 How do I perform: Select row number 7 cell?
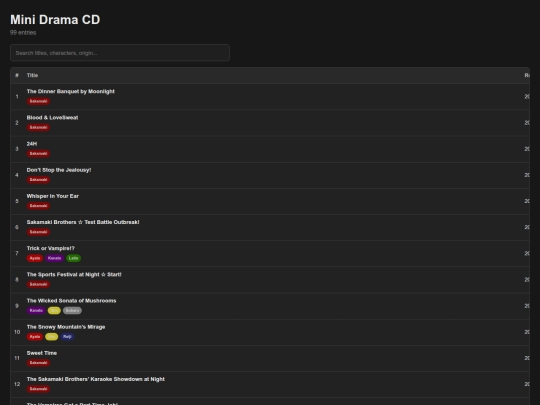(x=17, y=253)
